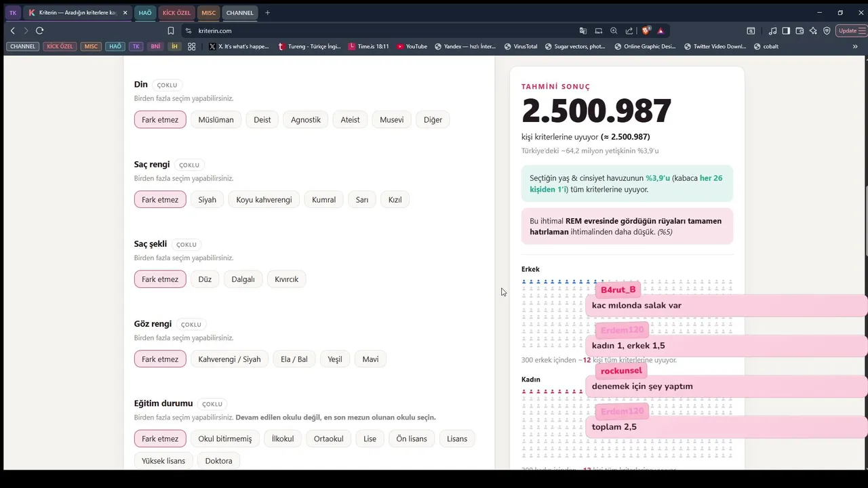Toggle Lisans education level

(x=457, y=439)
